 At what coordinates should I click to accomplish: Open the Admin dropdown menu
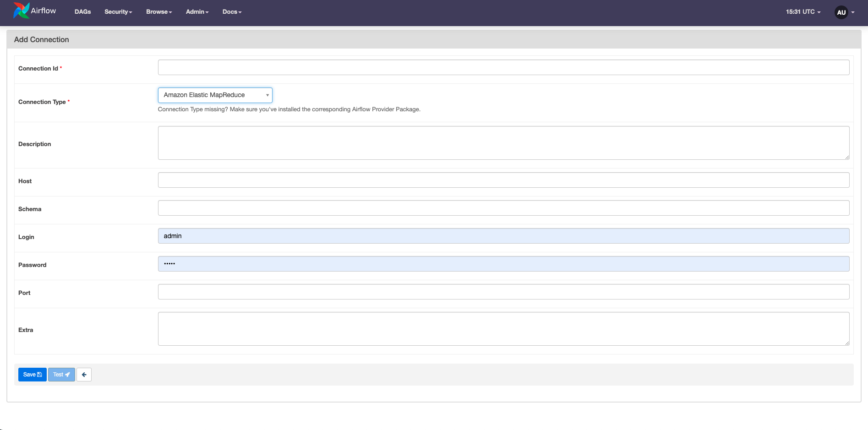pos(197,11)
